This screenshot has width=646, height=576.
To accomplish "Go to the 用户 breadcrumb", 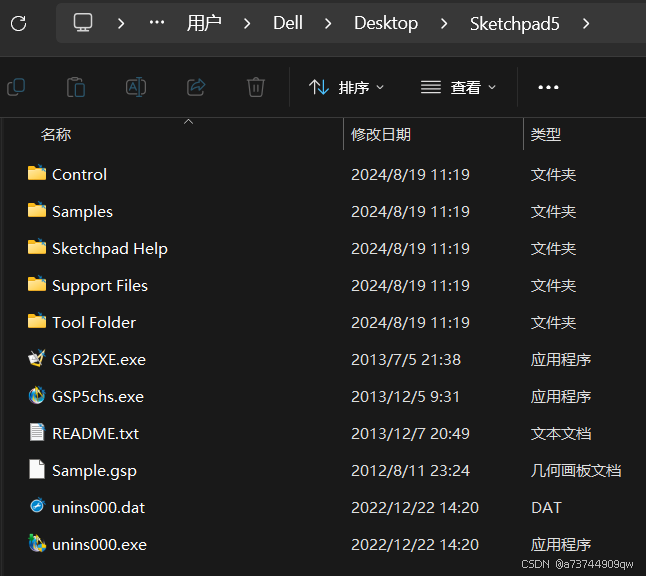I will (204, 23).
